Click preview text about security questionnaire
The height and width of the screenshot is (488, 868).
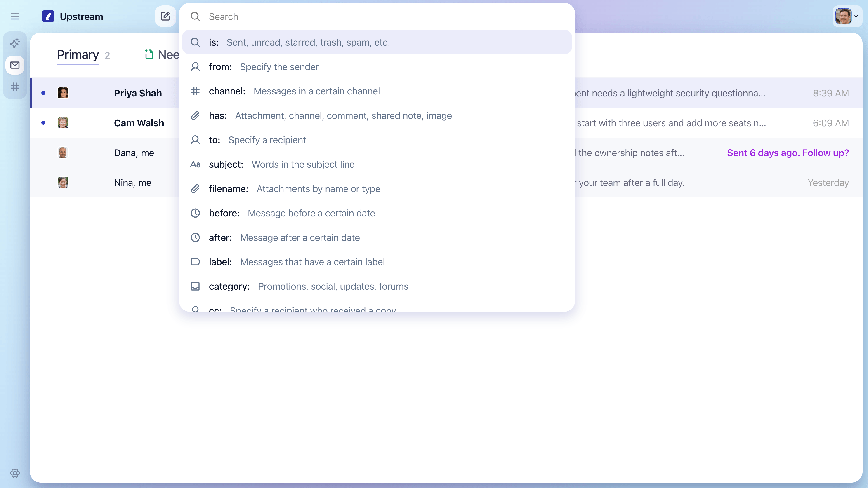tap(670, 93)
